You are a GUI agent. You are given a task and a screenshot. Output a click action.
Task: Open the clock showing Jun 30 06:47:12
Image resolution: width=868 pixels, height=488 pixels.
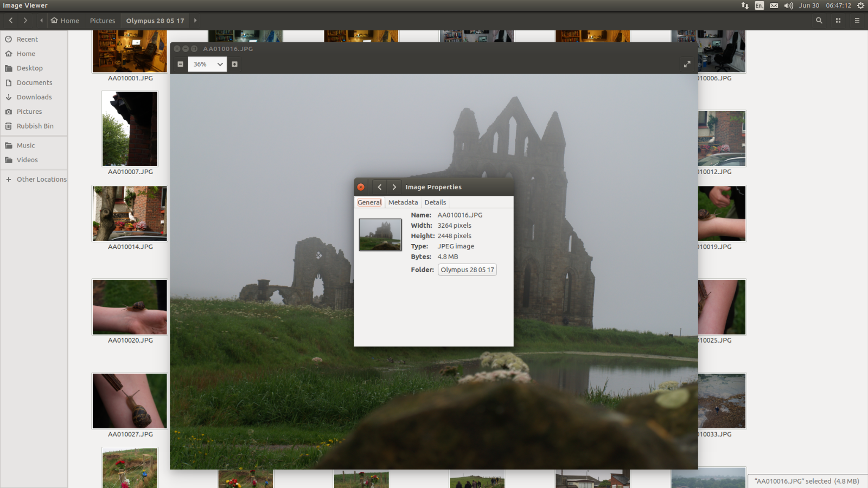(825, 5)
